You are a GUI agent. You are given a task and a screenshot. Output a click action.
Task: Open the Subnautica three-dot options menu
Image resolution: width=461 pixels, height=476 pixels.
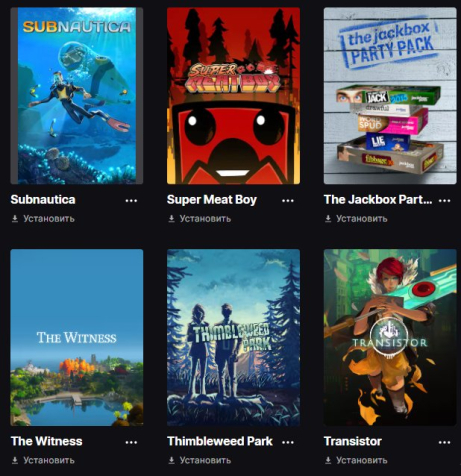click(x=131, y=201)
